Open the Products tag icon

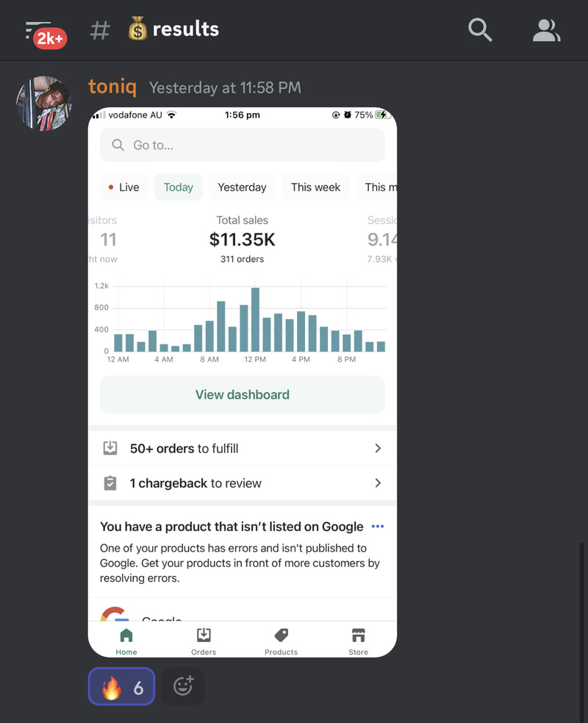(x=281, y=635)
